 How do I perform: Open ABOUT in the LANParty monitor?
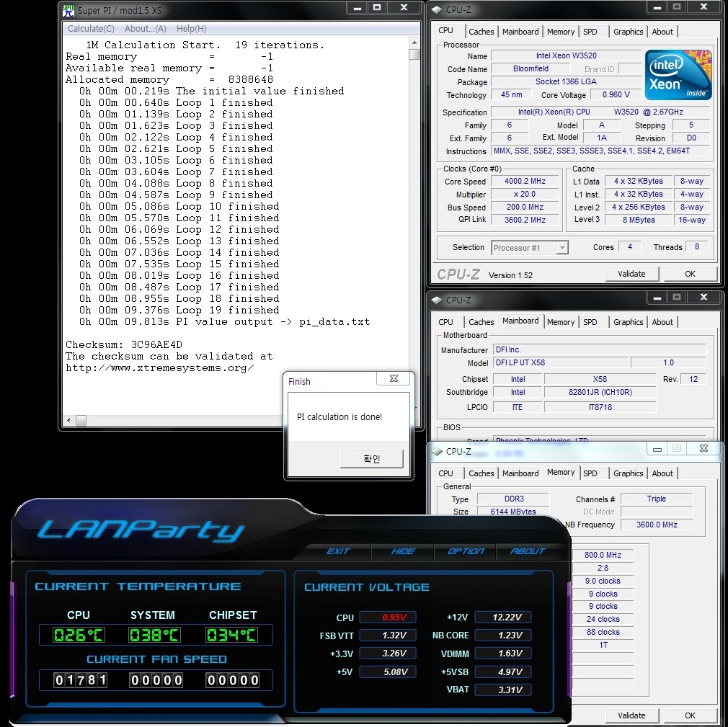point(528,551)
